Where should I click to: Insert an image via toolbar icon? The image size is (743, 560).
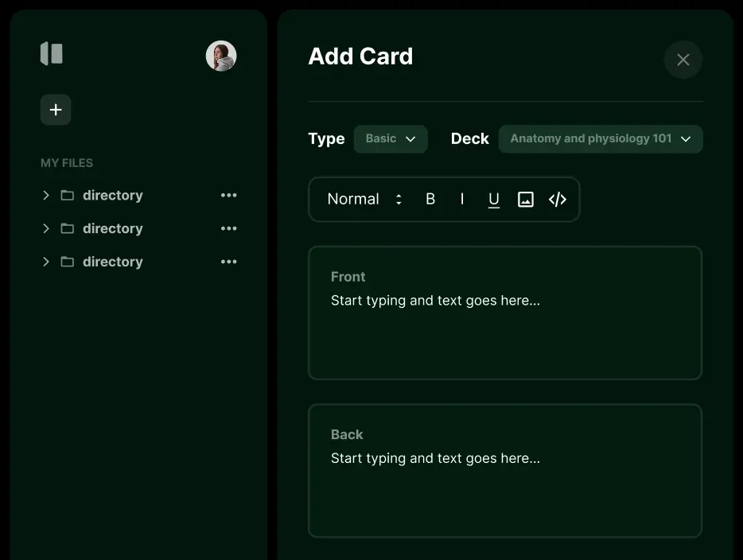[x=526, y=200]
